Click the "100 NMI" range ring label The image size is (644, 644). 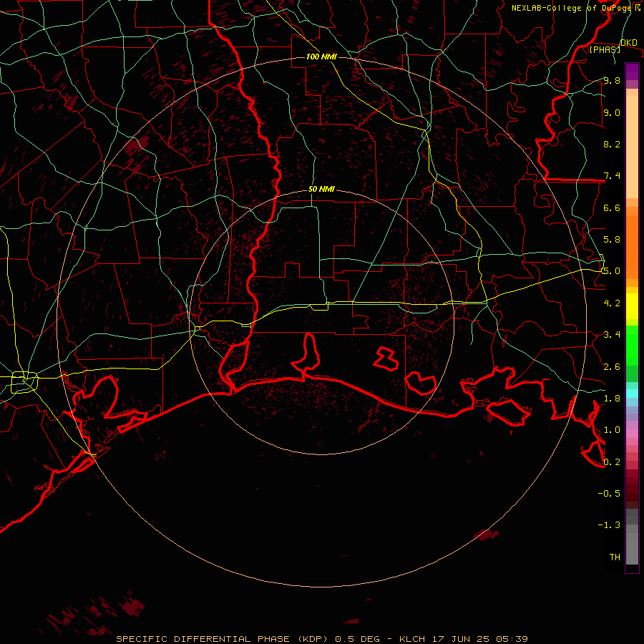(x=321, y=57)
